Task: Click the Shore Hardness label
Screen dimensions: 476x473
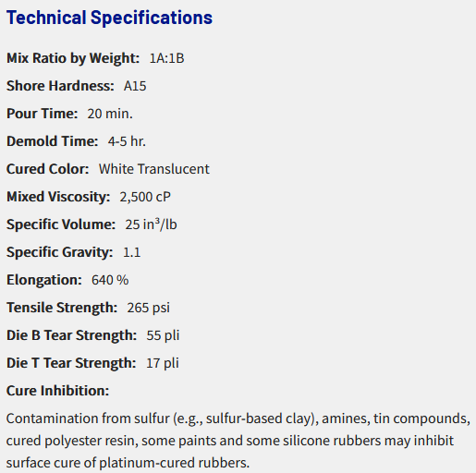Action: click(x=60, y=86)
